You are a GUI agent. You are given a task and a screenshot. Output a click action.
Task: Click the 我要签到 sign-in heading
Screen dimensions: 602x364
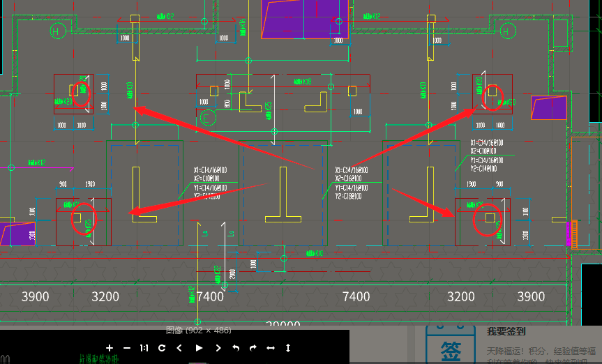506,331
